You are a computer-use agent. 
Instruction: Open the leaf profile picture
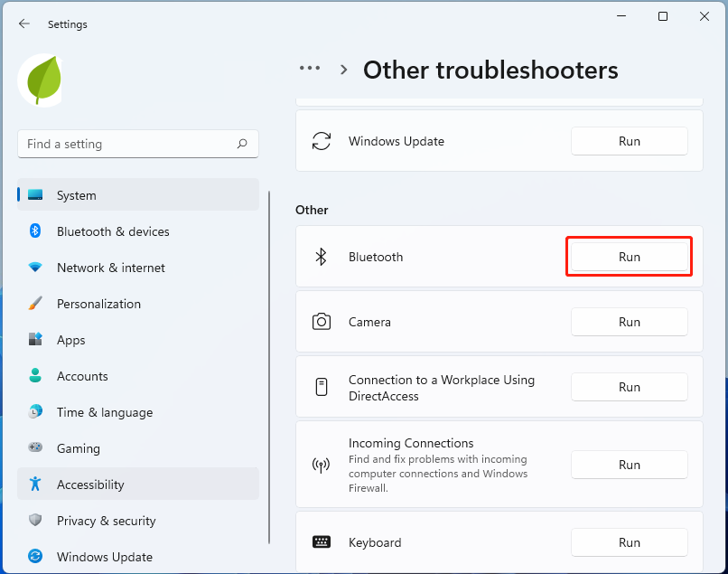[x=41, y=80]
